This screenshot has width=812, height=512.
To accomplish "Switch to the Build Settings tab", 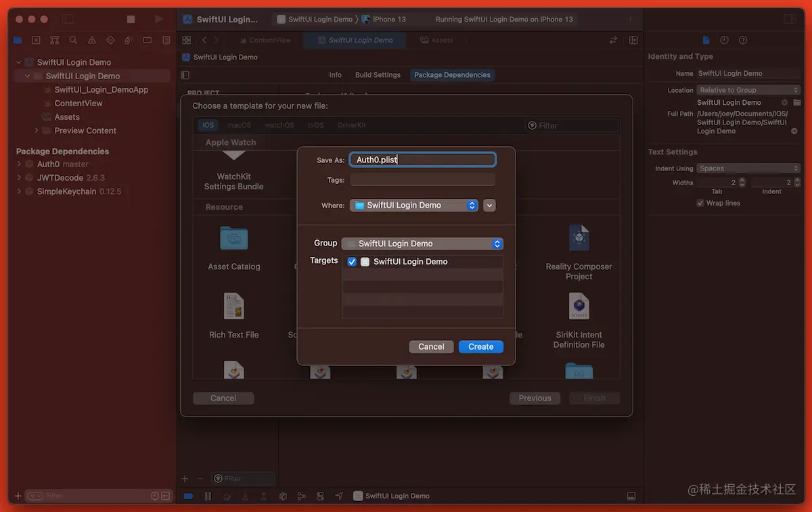I will tap(378, 75).
